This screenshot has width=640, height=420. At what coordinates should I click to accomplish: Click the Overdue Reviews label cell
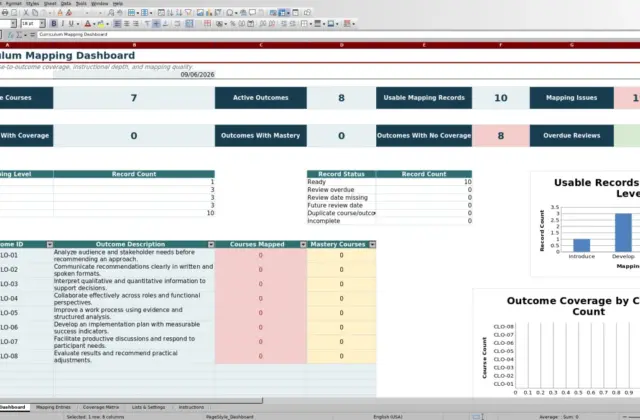coord(571,136)
